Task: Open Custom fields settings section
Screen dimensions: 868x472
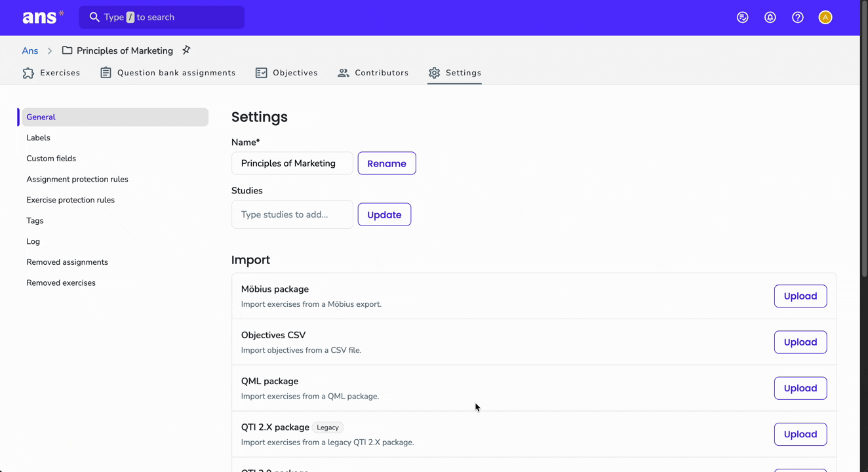Action: pyautogui.click(x=51, y=159)
